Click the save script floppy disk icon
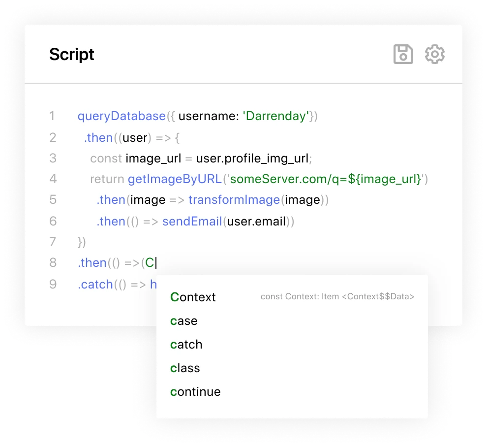The image size is (487, 448). [x=403, y=54]
